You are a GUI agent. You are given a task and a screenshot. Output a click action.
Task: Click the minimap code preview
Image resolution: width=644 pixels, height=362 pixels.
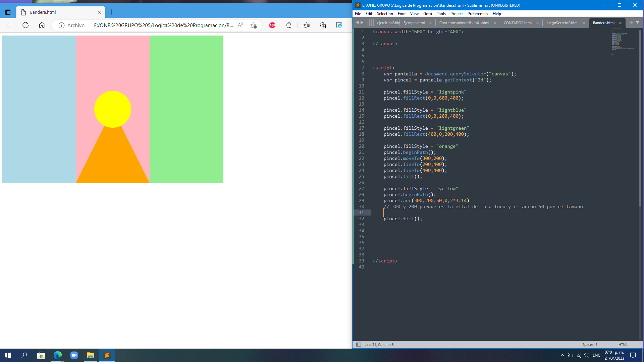(622, 41)
